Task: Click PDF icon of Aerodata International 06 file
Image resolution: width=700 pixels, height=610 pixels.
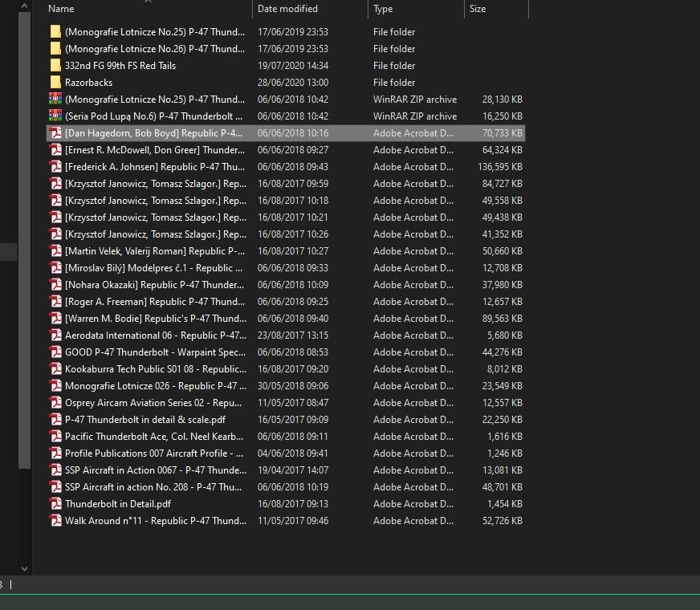Action: (55, 335)
